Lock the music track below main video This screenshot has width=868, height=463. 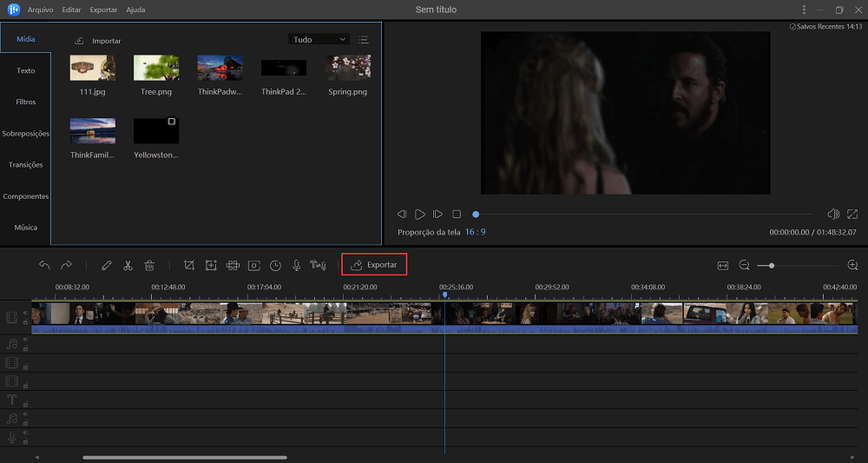point(25,348)
